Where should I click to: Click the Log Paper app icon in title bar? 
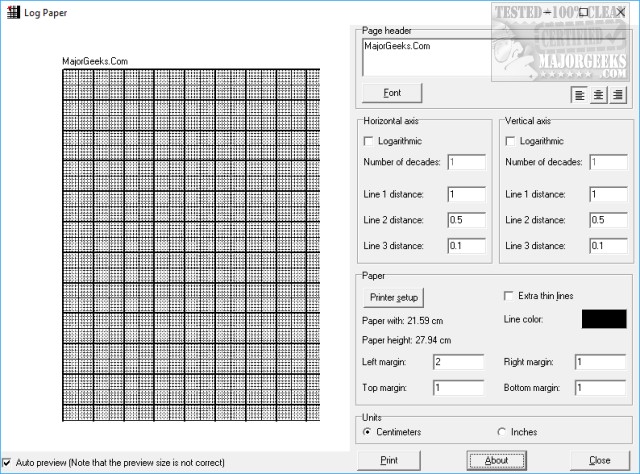[x=13, y=12]
